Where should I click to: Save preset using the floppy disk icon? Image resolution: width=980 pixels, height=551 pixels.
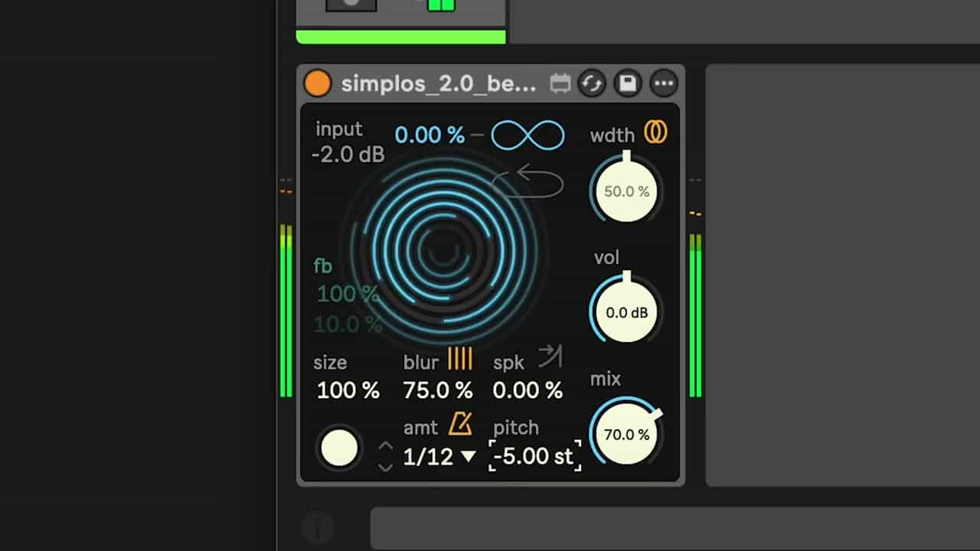coord(628,83)
